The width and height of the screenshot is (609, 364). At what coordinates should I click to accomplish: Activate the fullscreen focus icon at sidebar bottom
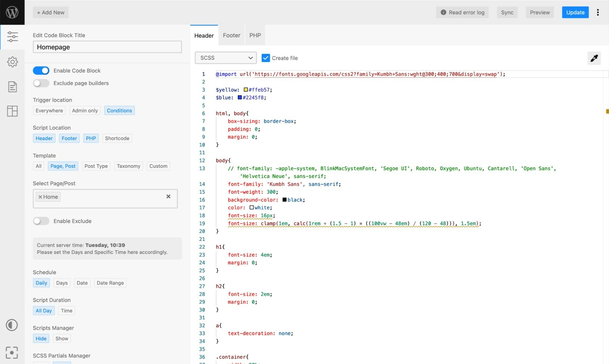tap(12, 352)
